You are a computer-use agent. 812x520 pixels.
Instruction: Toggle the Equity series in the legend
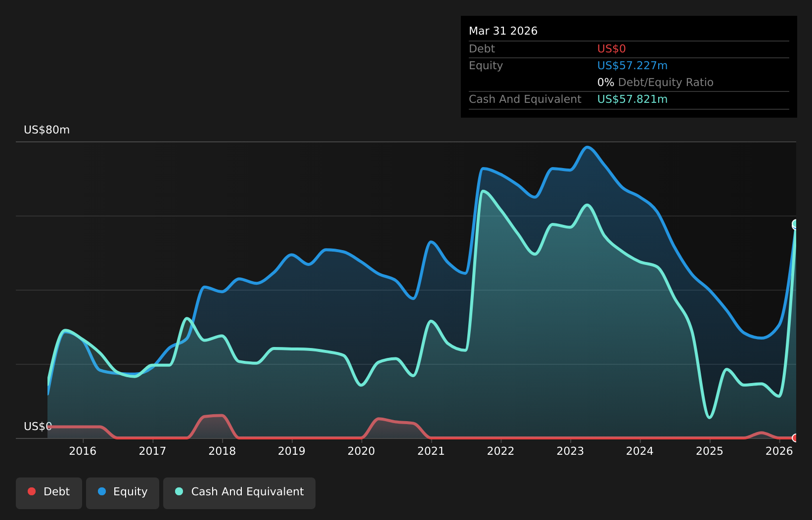tap(123, 493)
